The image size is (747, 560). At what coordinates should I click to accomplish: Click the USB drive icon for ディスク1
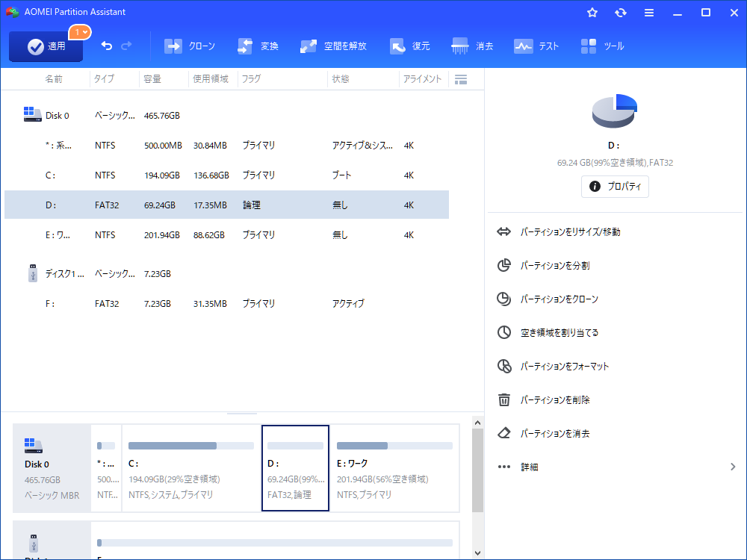[x=32, y=273]
